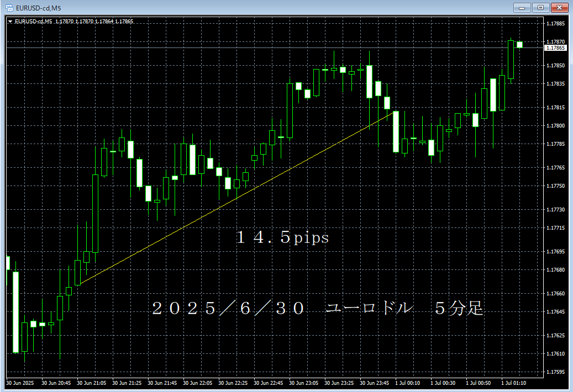This screenshot has width=573, height=392.
Task: Click the 1 Jul 01:10 time axis label
Action: coord(514,383)
